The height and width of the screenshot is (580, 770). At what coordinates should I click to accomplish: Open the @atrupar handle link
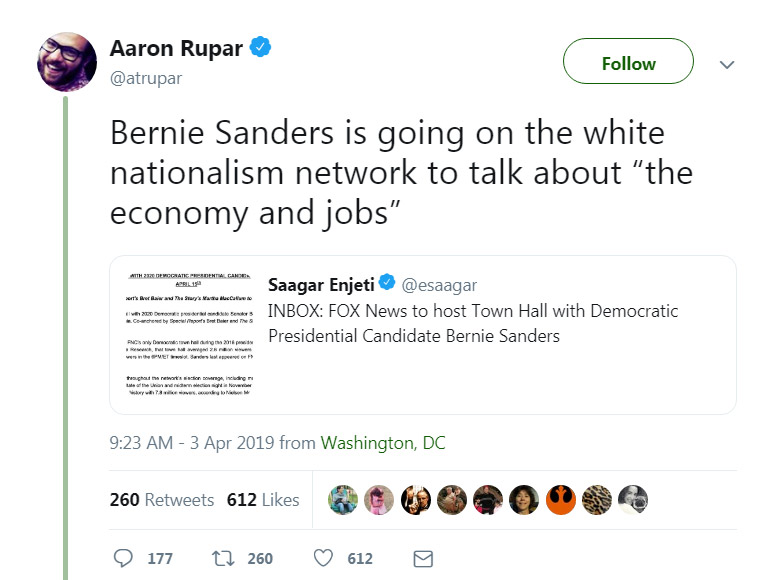click(x=146, y=77)
